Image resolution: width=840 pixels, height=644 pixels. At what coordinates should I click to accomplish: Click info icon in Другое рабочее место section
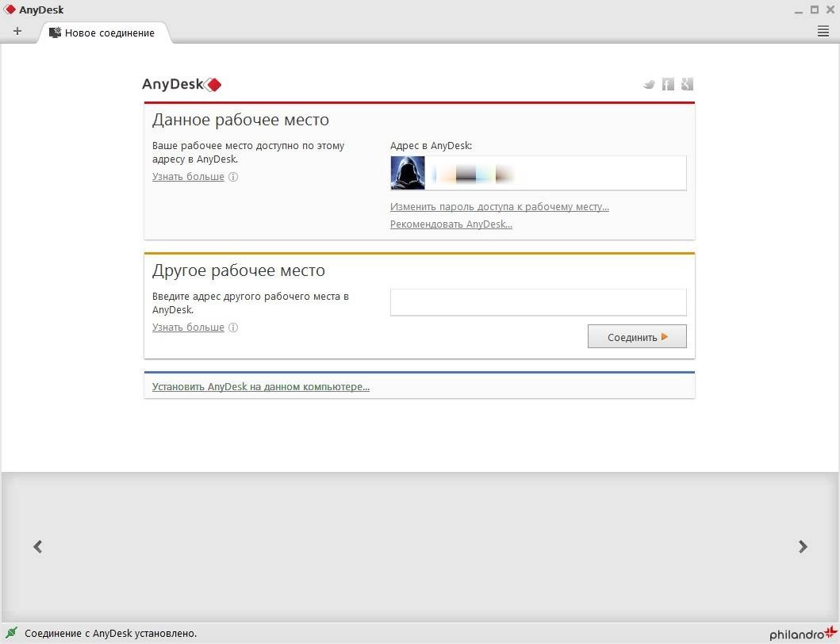click(233, 328)
